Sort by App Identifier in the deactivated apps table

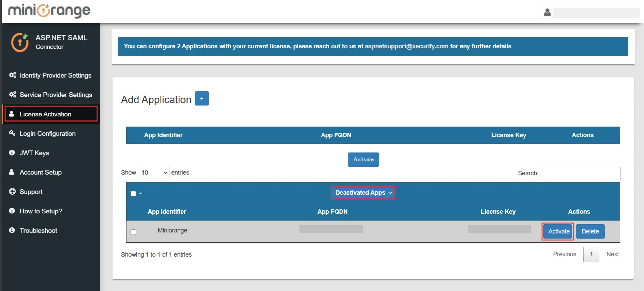(167, 212)
